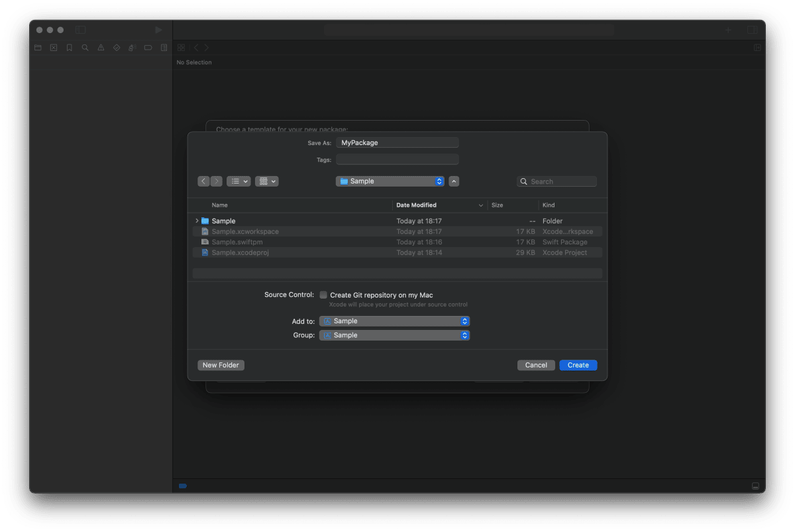
Task: Click the add editor icon on the right
Action: [757, 48]
